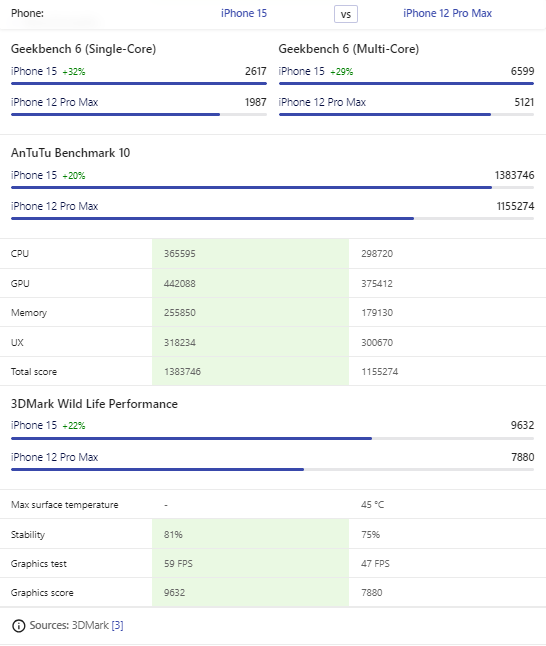Image resolution: width=546 pixels, height=646 pixels.
Task: Click iPhone 15 under 3DMark Wild Life
Action: click(x=34, y=425)
